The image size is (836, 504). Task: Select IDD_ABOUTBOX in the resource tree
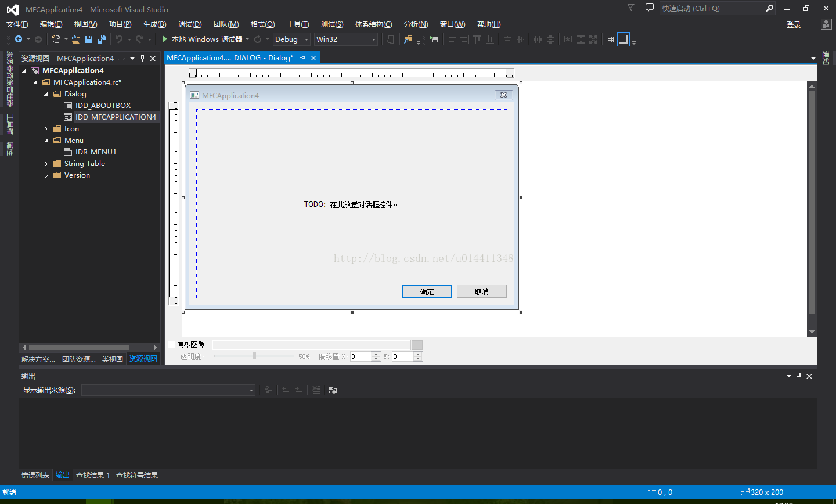point(103,105)
